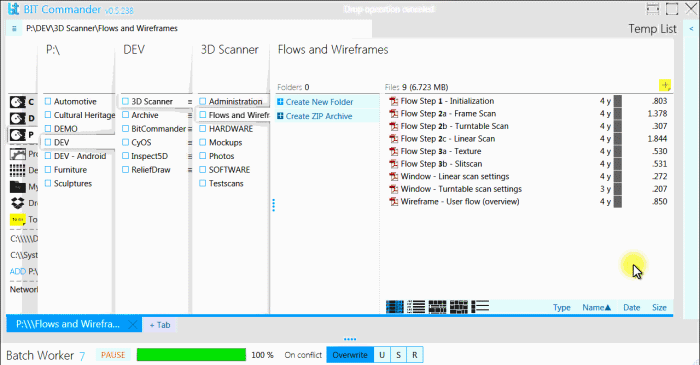
Task: Open the black folder icon in sidebar
Action: coord(17,187)
